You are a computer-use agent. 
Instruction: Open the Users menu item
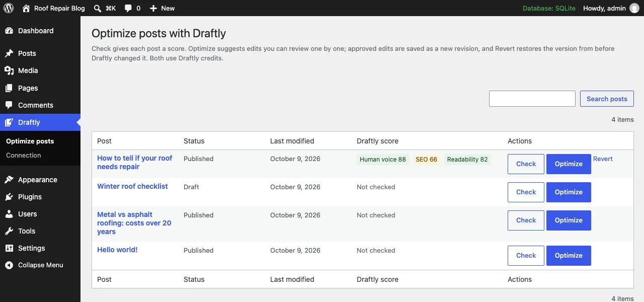40,214
